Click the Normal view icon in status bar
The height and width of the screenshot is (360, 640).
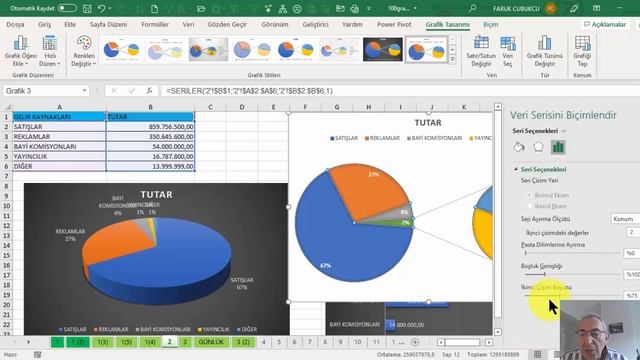tap(538, 354)
